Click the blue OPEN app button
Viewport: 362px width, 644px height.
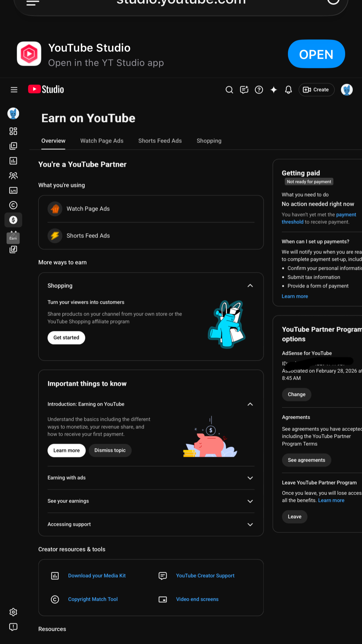pyautogui.click(x=316, y=54)
